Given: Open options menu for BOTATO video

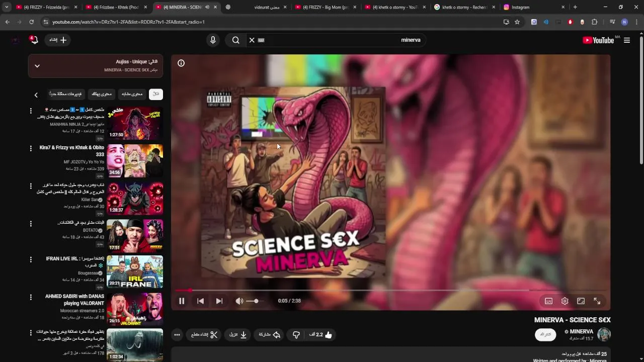Looking at the screenshot, I should coord(31,223).
